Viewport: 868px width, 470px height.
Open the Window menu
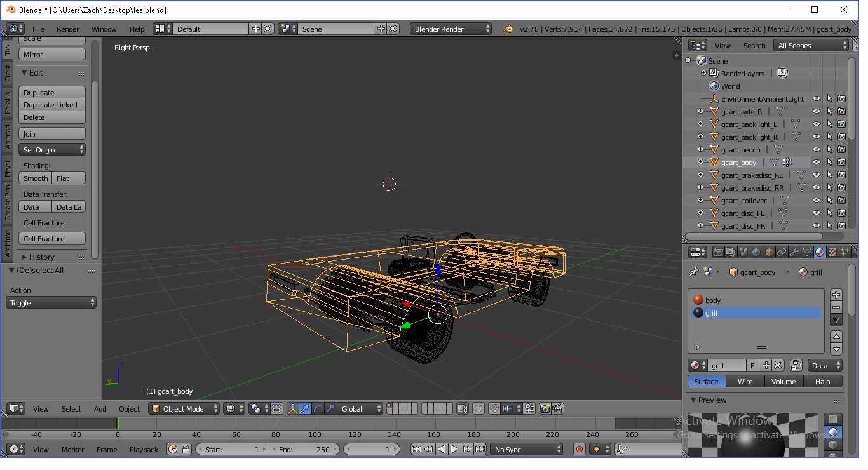104,29
